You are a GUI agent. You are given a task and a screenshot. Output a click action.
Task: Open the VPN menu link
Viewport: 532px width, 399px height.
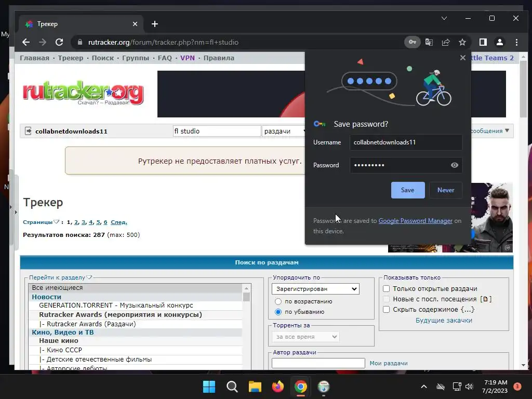pos(188,58)
